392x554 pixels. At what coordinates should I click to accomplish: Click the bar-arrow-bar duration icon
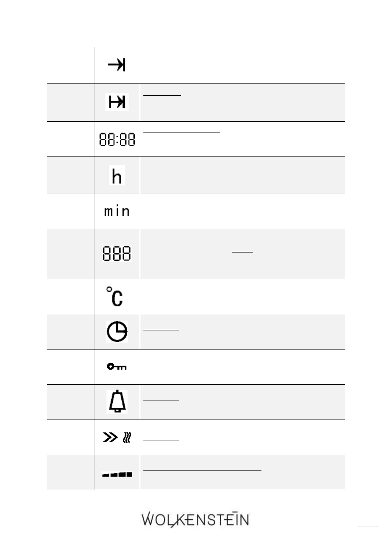point(117,103)
